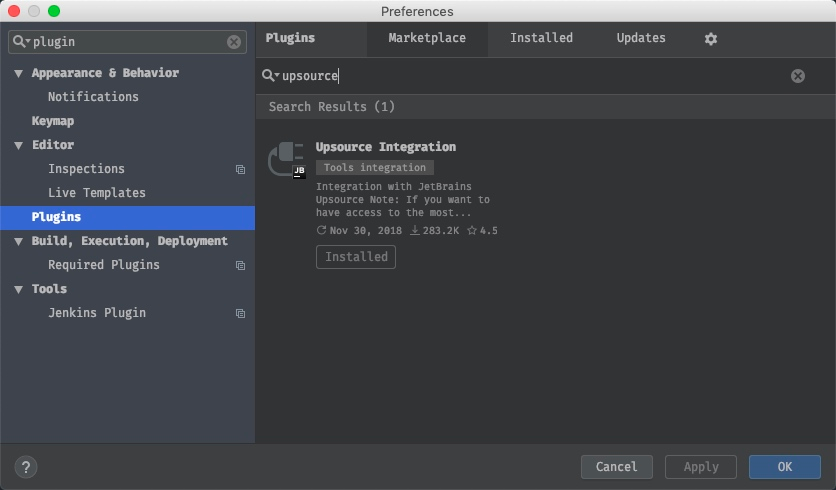Viewport: 836px width, 490px height.
Task: Click the Tools integration tag
Action: click(x=375, y=168)
